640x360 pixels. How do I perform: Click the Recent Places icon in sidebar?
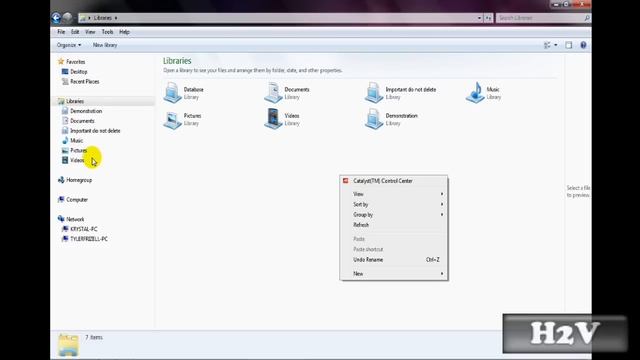[x=65, y=81]
